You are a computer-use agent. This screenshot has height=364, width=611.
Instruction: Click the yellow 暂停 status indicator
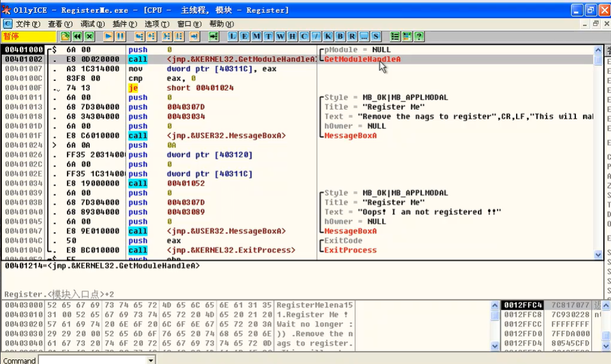[x=29, y=36]
